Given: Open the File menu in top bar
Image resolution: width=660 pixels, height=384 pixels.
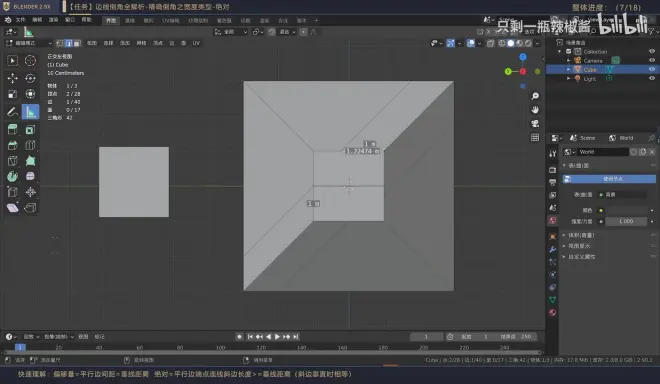Looking at the screenshot, I should (x=20, y=20).
